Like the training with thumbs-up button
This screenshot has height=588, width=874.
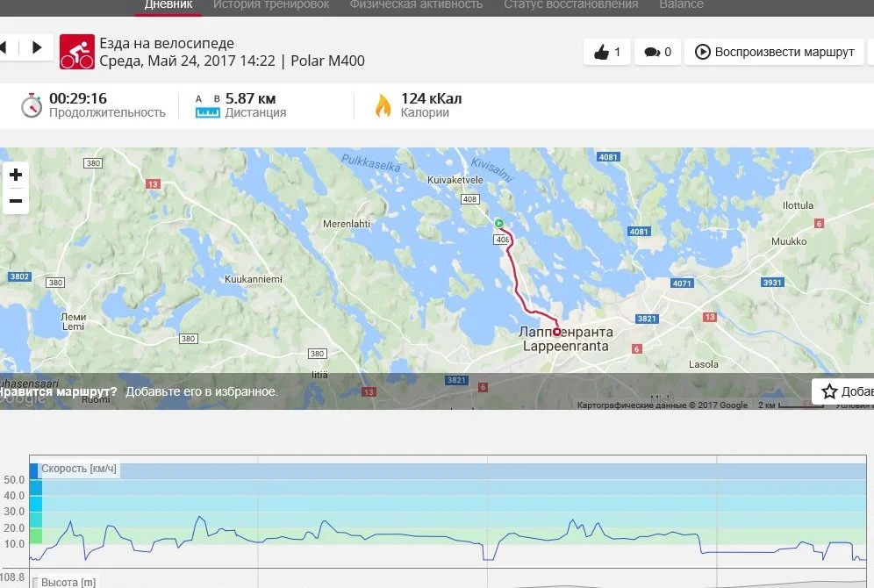[x=607, y=52]
